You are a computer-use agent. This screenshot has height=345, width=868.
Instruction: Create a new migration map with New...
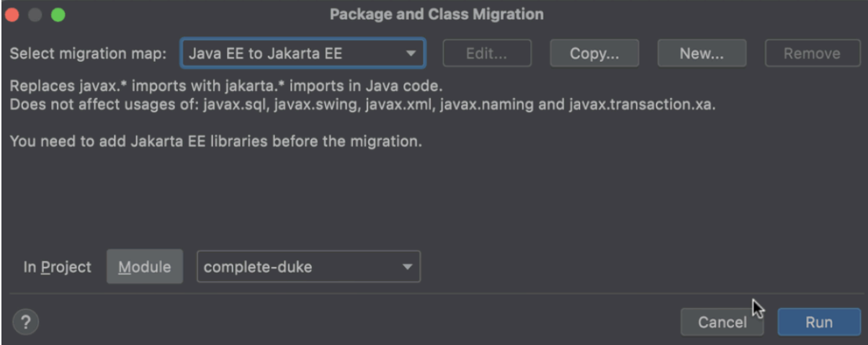pyautogui.click(x=702, y=53)
